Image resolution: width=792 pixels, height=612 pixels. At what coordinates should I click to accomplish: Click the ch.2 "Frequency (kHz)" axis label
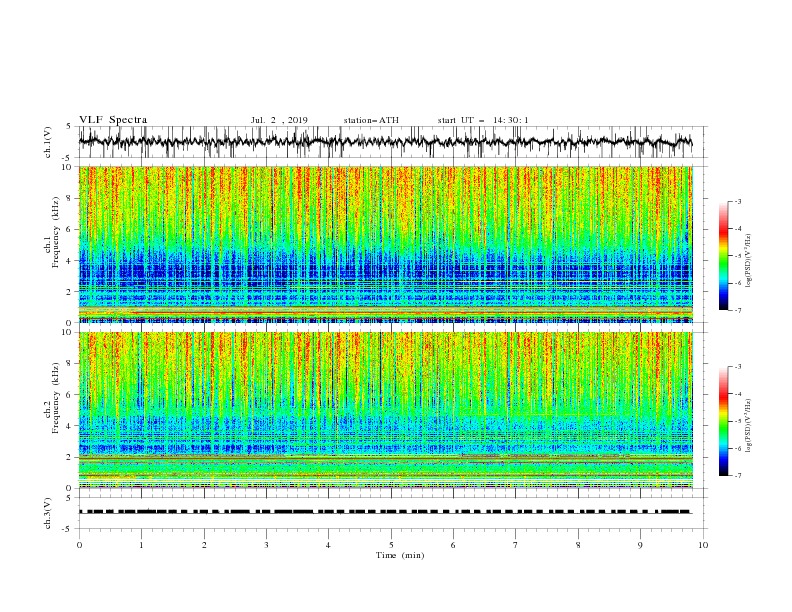56,398
